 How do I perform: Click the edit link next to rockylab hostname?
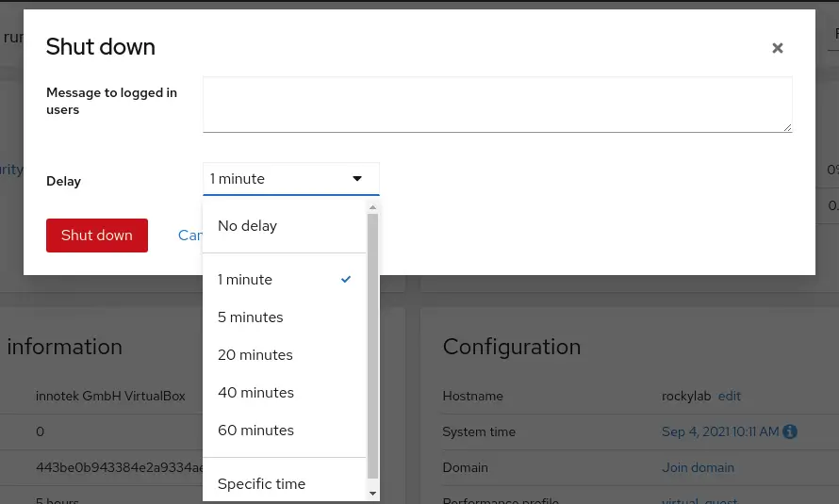[x=730, y=396]
